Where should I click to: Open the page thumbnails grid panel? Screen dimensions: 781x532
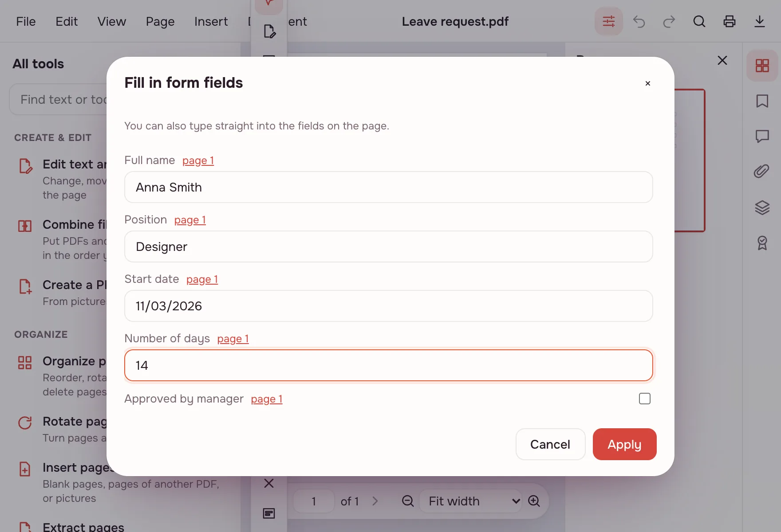(762, 66)
